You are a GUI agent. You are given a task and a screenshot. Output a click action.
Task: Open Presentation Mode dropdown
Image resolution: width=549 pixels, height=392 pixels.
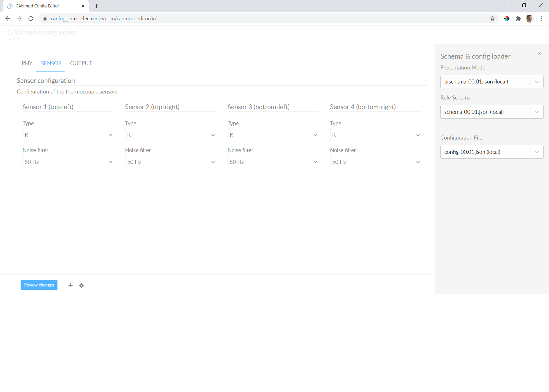click(x=491, y=81)
